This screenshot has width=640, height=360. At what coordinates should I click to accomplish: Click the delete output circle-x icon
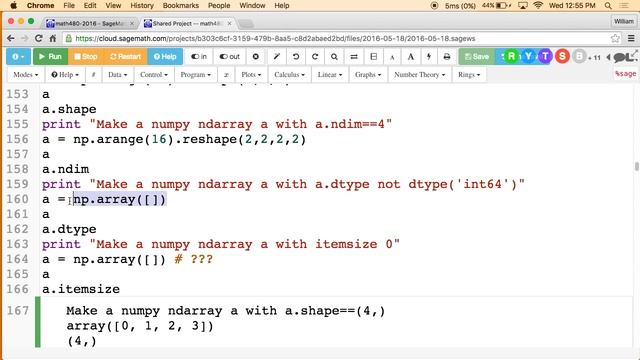pyautogui.click(x=256, y=57)
